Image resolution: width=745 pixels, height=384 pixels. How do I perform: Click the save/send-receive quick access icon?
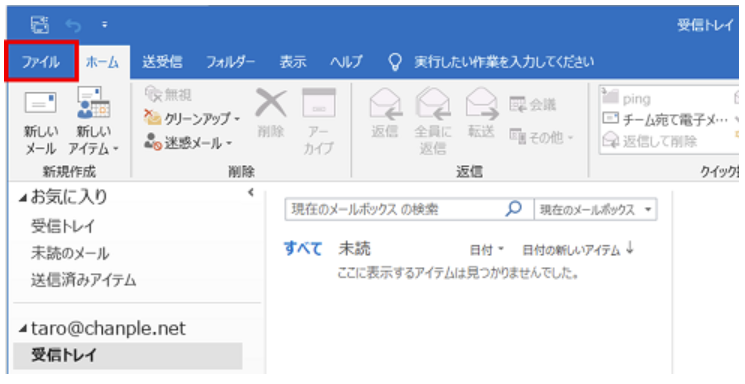click(x=40, y=25)
